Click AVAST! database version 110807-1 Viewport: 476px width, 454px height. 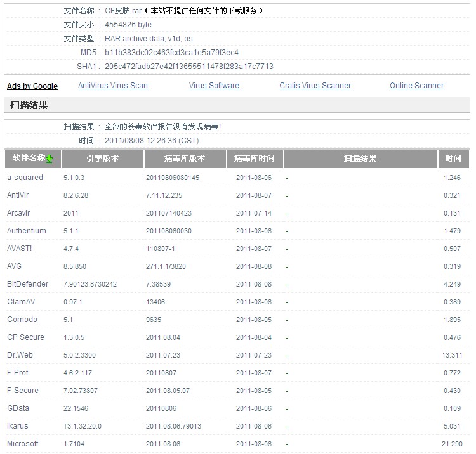[161, 249]
